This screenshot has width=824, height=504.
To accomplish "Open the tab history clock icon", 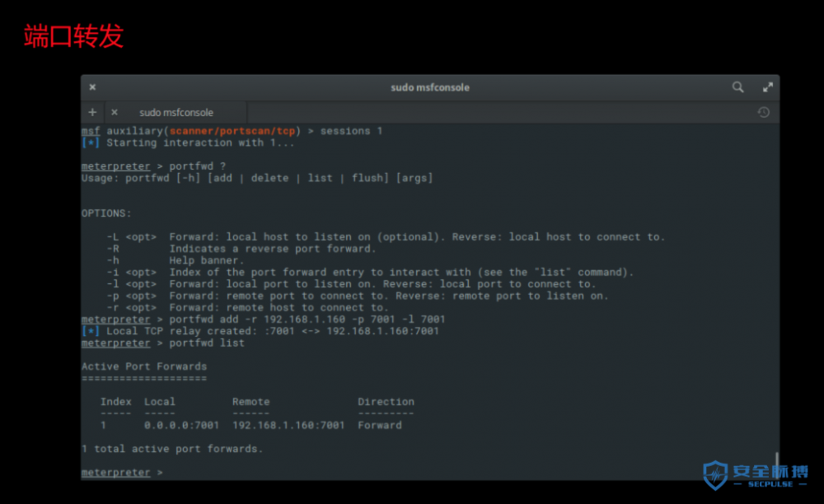I will coord(764,112).
